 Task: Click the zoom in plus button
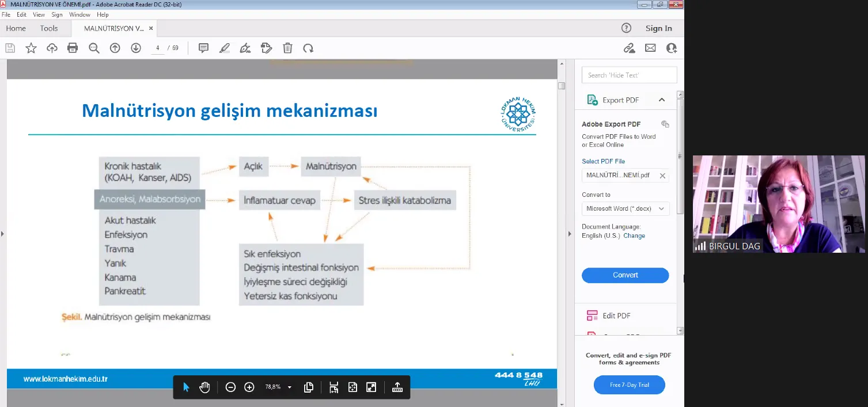click(249, 387)
